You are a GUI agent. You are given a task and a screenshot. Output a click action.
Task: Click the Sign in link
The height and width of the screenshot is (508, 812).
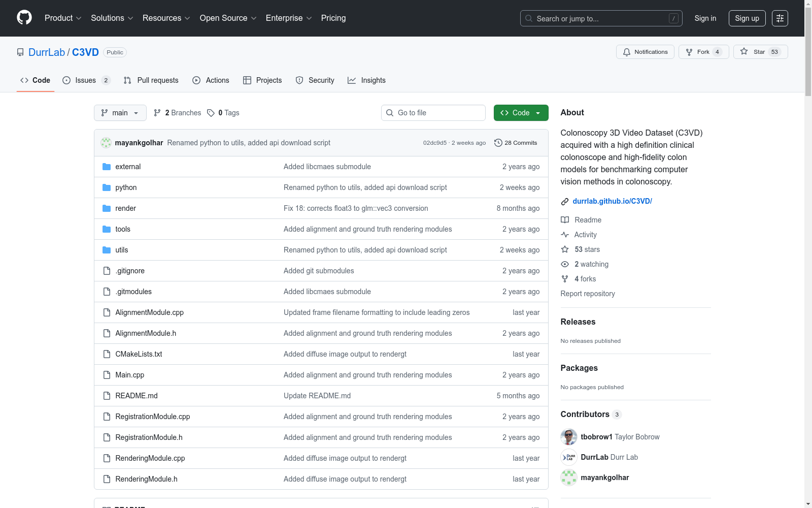point(705,18)
